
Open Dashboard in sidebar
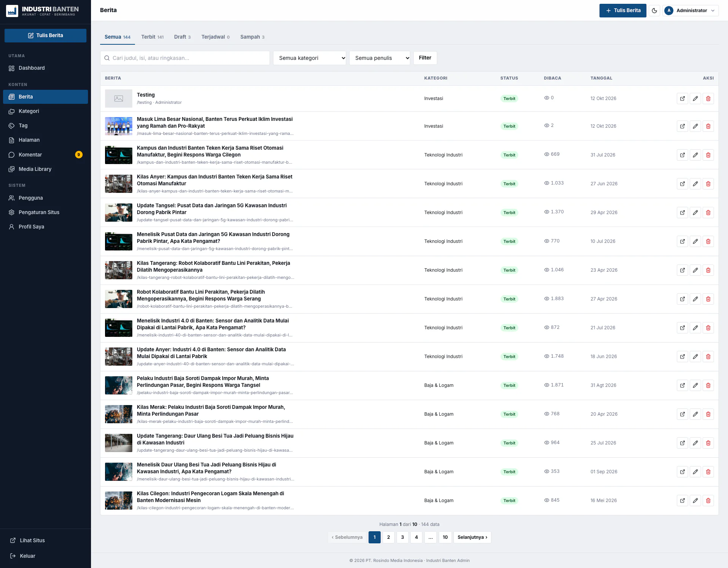[x=45, y=68]
